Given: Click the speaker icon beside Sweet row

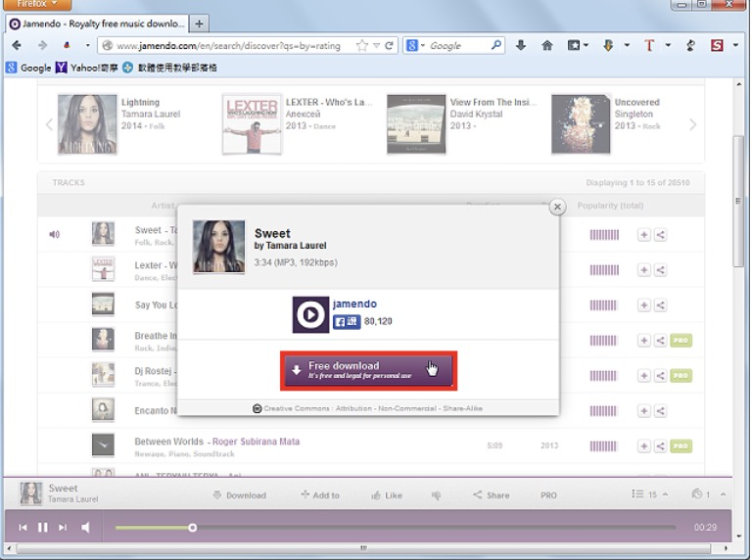Looking at the screenshot, I should (x=54, y=234).
